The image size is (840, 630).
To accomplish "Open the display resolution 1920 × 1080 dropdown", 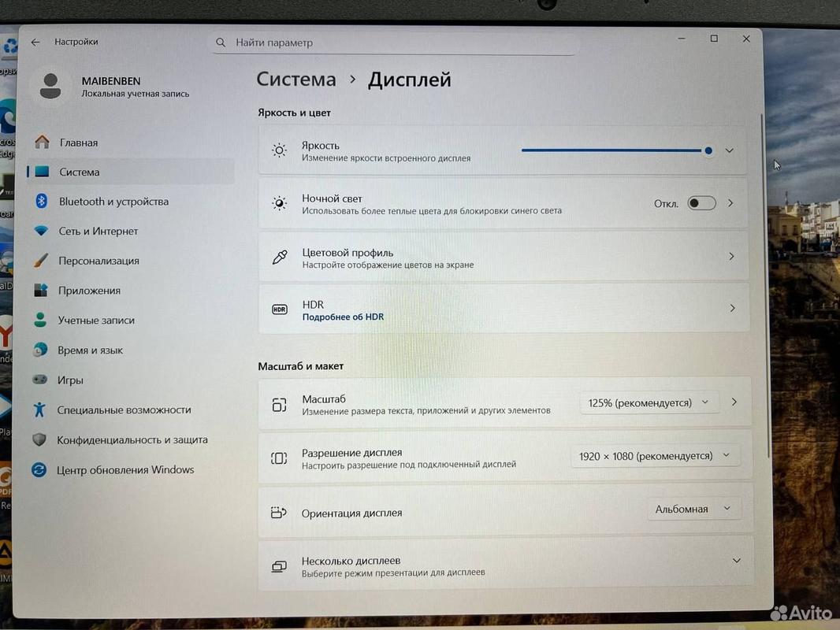I will pyautogui.click(x=655, y=456).
